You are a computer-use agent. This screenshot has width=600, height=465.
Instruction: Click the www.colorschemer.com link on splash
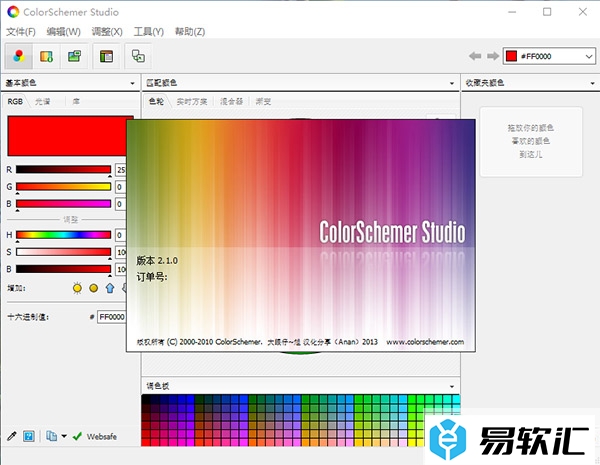click(425, 342)
